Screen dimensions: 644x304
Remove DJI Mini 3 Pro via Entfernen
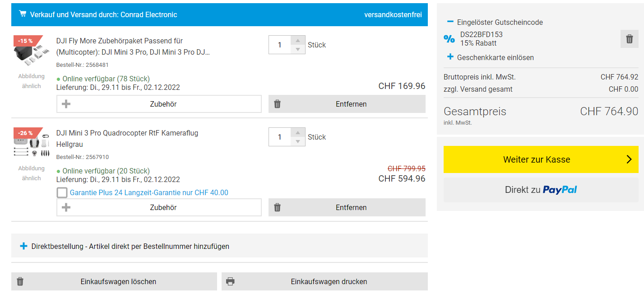(x=347, y=207)
